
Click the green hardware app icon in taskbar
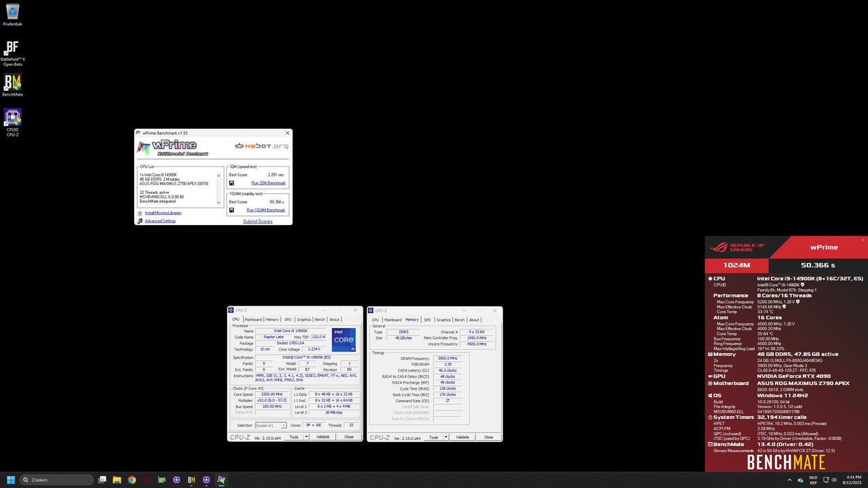tap(161, 480)
